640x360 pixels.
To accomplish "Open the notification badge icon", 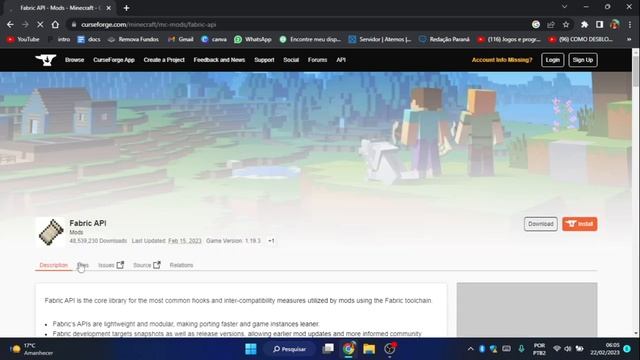I will point(627,349).
